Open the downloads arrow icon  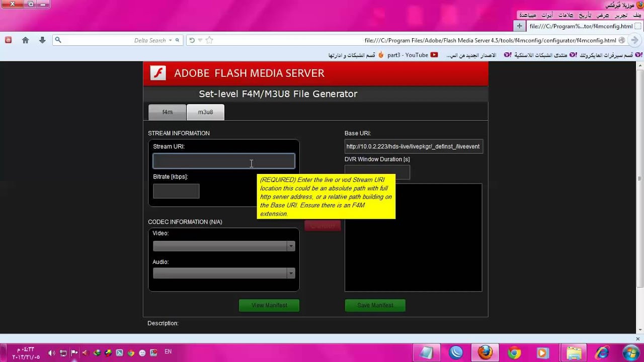pos(42,40)
